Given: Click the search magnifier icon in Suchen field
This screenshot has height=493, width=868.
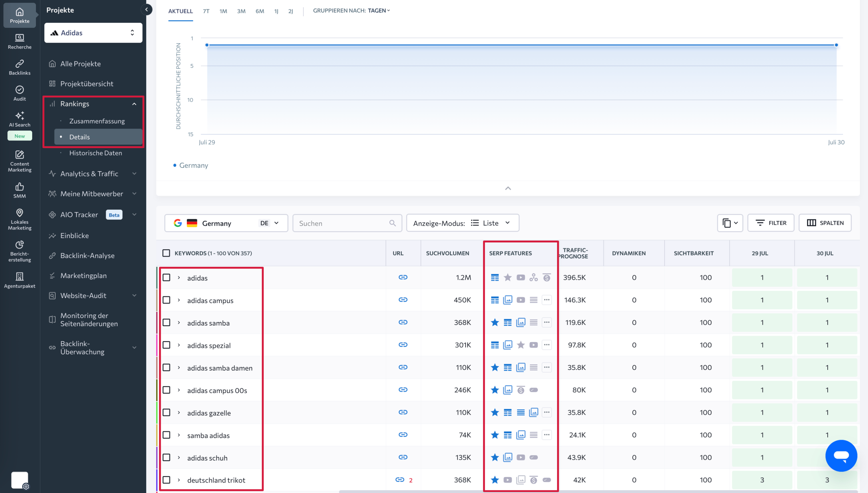Looking at the screenshot, I should (x=392, y=223).
